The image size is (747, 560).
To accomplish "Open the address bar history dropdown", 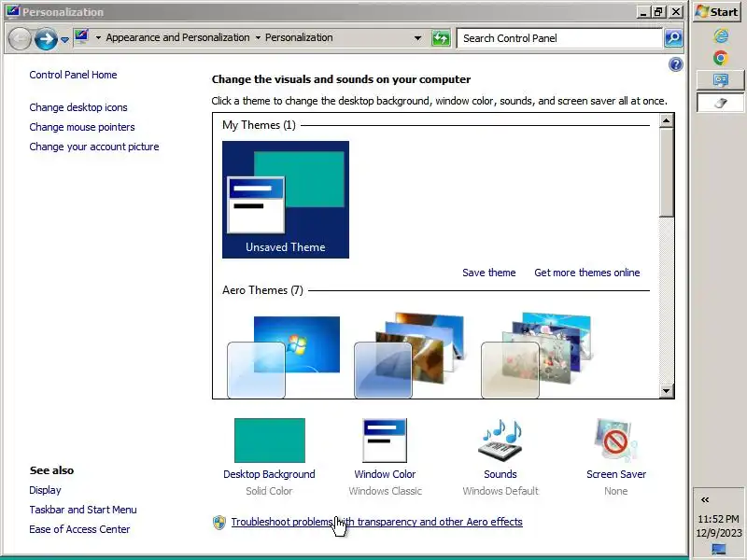I will (417, 38).
